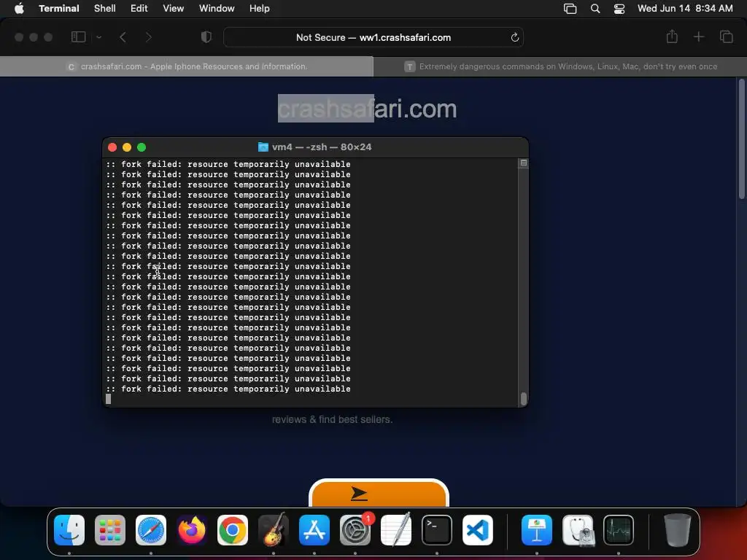Screen dimensions: 747x560
Task: Open Activity Monitor from the Dock
Action: (x=619, y=530)
